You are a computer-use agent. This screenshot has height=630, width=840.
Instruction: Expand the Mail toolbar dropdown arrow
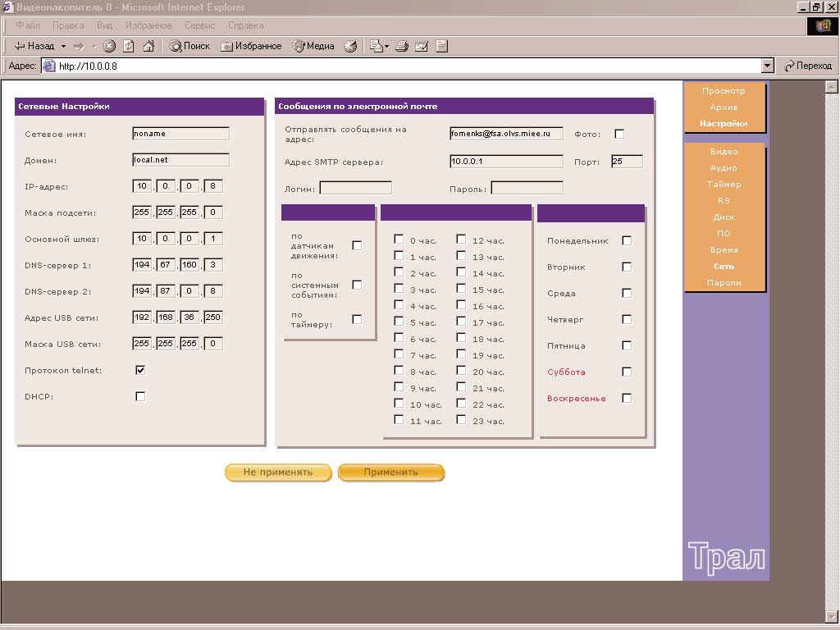click(386, 46)
